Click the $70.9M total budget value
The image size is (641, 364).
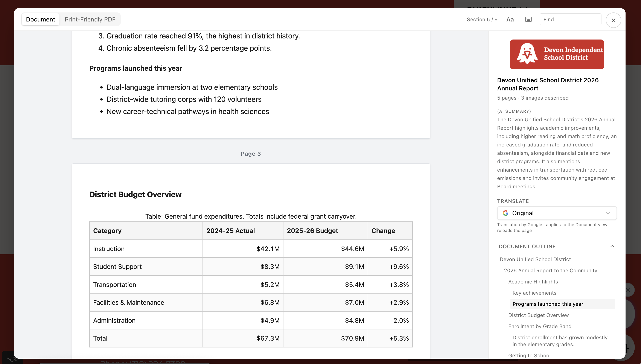[353, 338]
